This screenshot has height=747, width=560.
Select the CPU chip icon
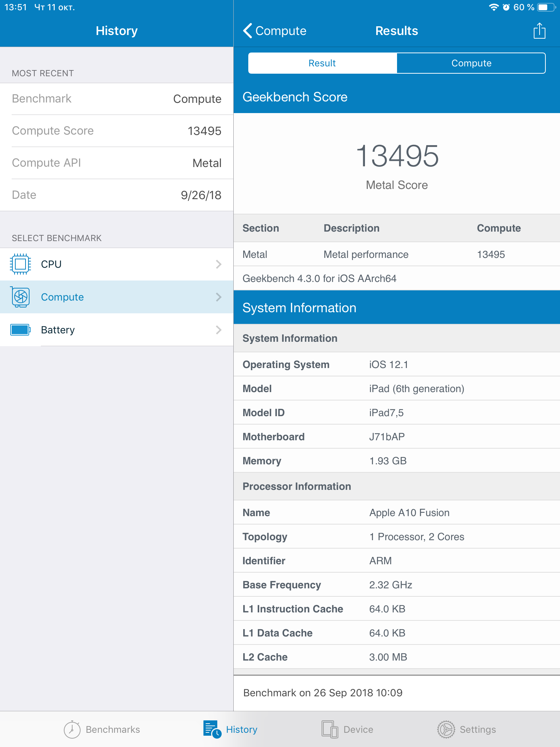pos(20,264)
